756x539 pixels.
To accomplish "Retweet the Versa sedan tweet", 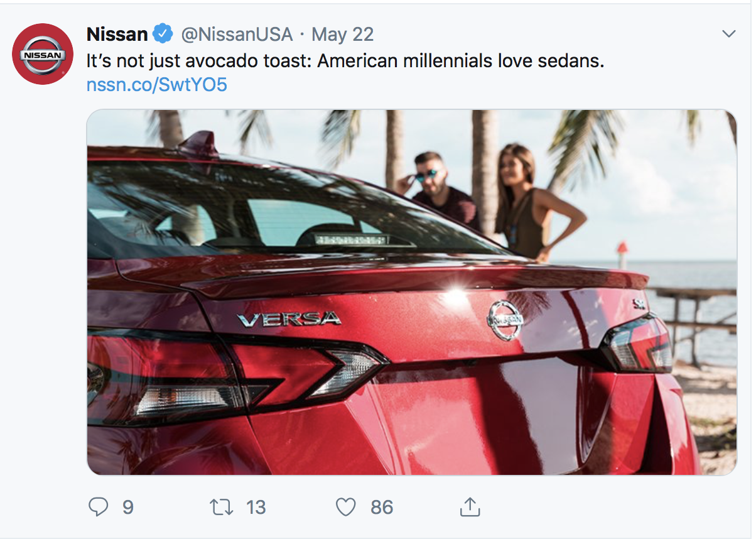I will tap(223, 507).
